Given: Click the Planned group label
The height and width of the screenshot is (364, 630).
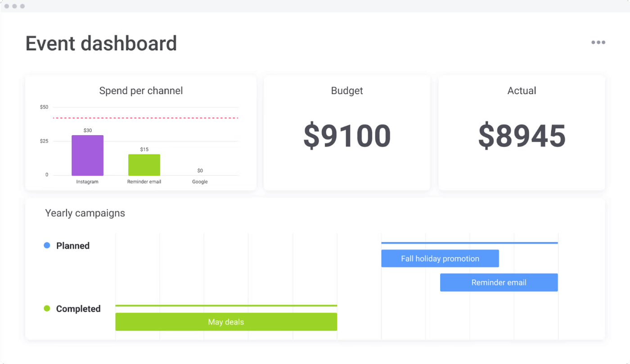Looking at the screenshot, I should 73,246.
